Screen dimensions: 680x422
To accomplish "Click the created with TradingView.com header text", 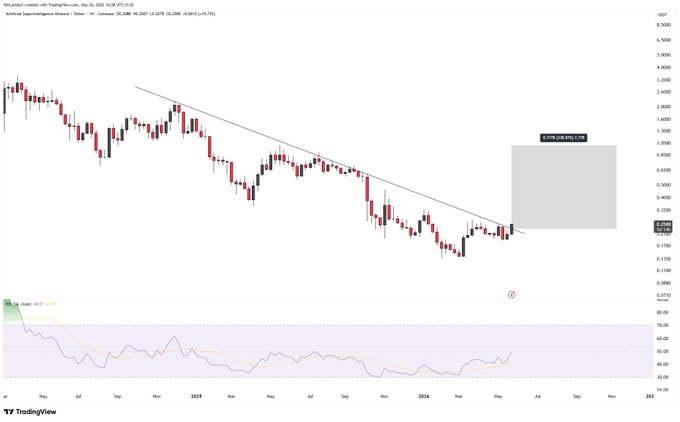I will 69,5.
